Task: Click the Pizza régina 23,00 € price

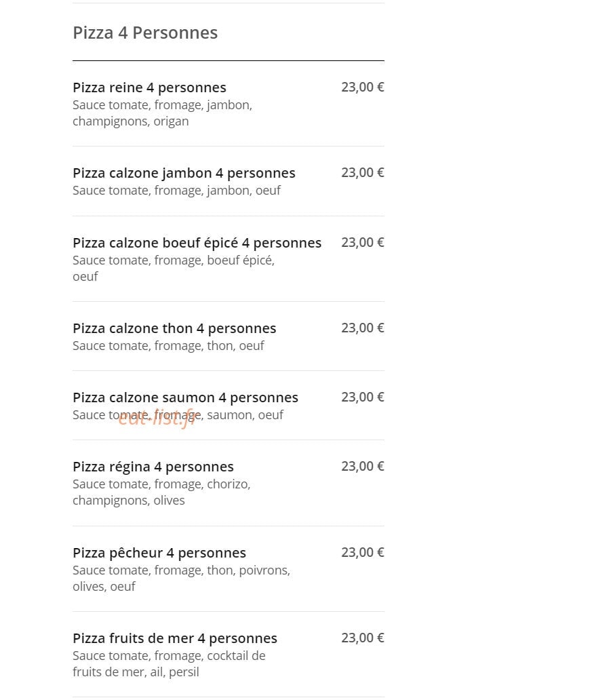Action: point(362,466)
